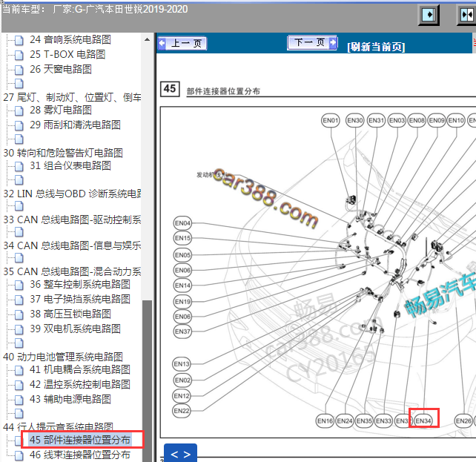Select 45 部件连接器位置分布 entry
Screen dimensions: 476x462
point(80,440)
